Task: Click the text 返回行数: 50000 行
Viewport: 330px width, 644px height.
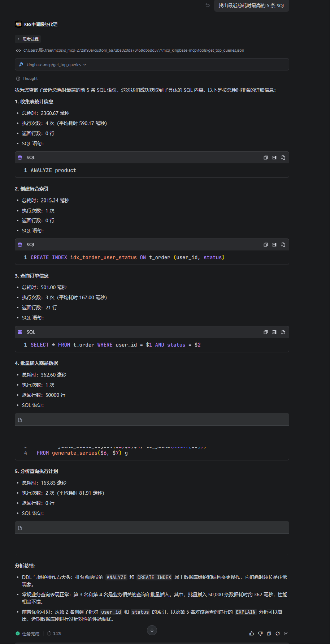Action: coord(44,395)
